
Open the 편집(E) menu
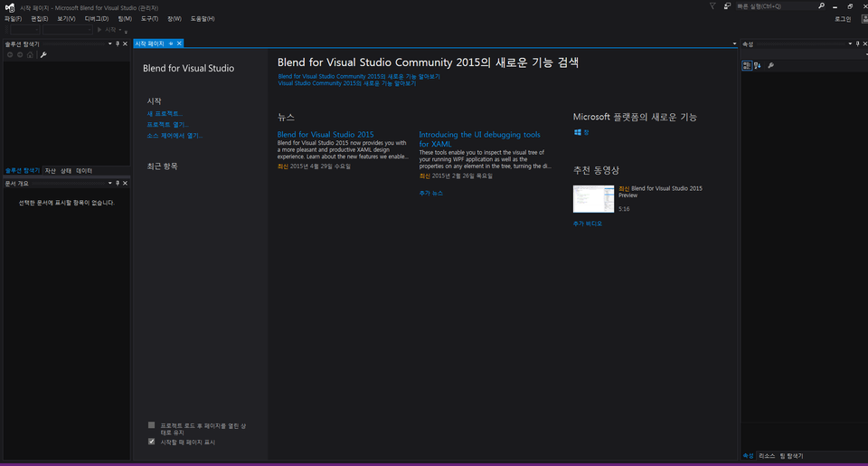pyautogui.click(x=39, y=19)
